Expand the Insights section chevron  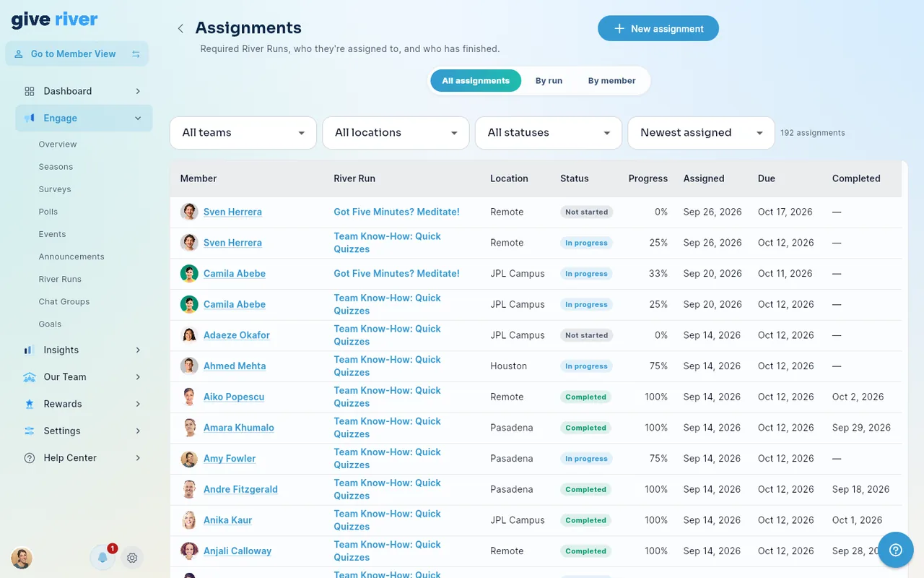138,350
